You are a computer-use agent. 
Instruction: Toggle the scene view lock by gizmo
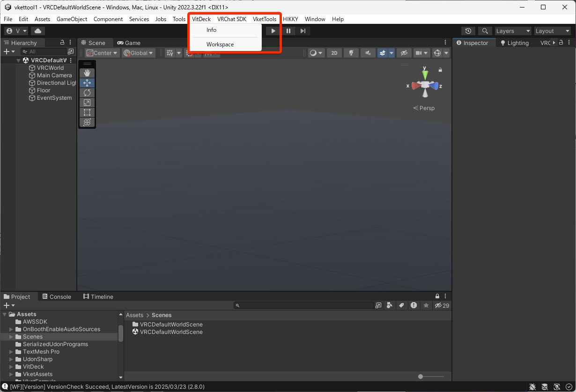coord(440,70)
